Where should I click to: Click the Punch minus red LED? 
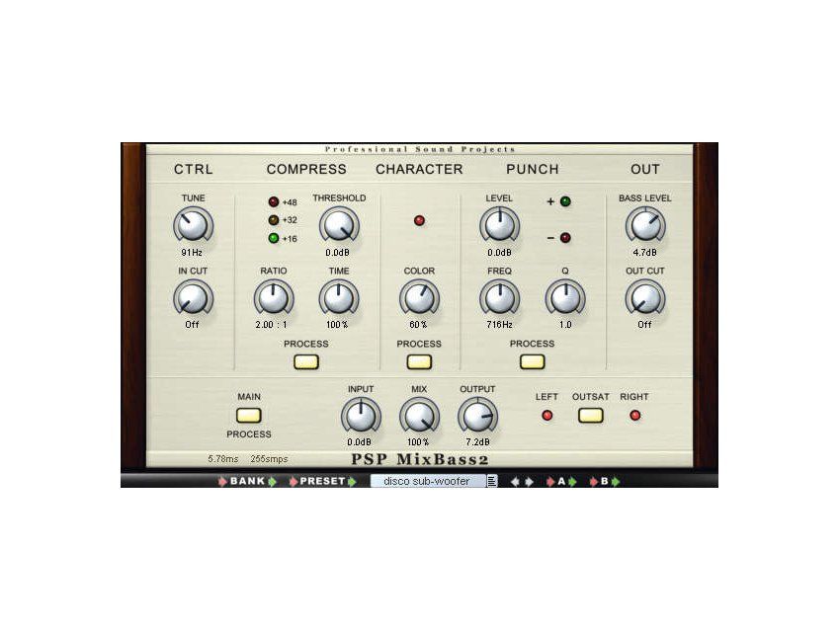(565, 238)
